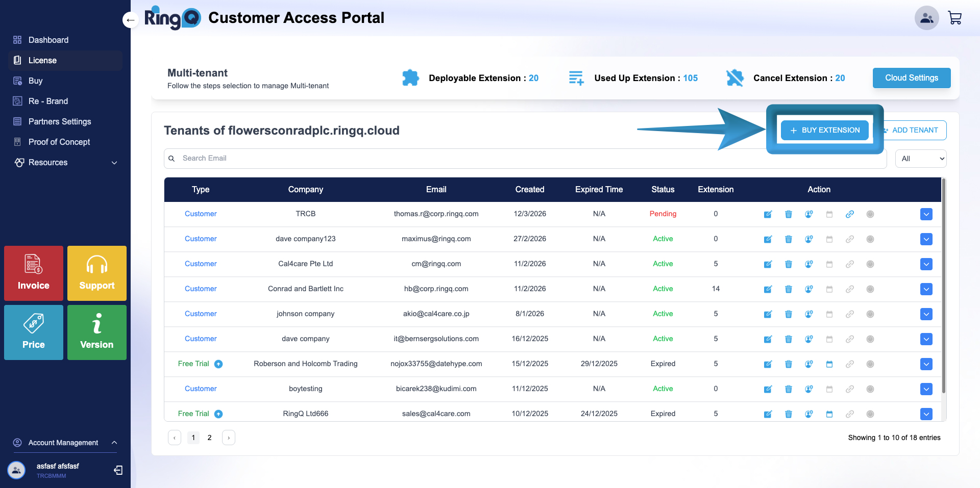Open the shopping cart in the header
The image size is (980, 488).
954,18
